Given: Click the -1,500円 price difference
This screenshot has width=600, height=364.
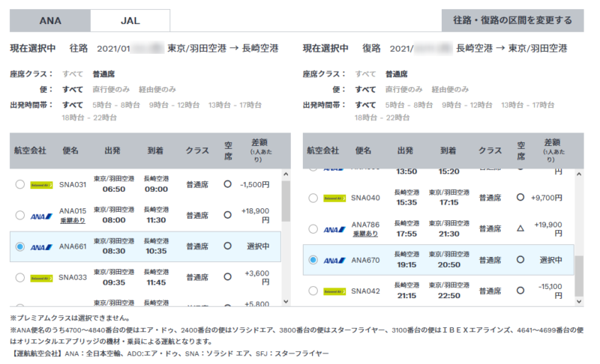Looking at the screenshot, I should tap(255, 184).
